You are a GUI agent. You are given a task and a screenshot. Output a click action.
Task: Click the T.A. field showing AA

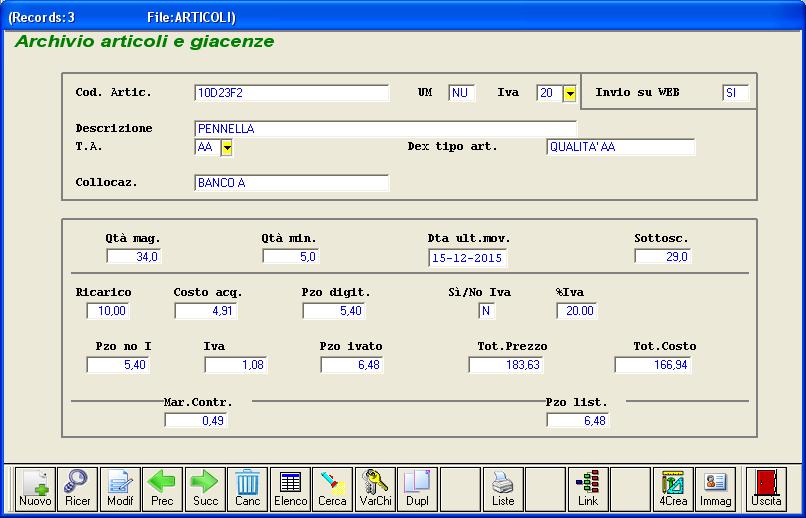[x=208, y=147]
